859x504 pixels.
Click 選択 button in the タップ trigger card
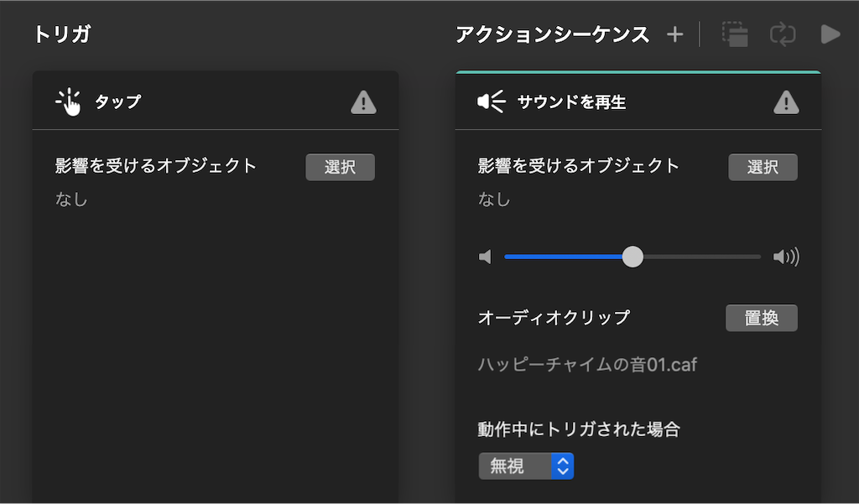pyautogui.click(x=341, y=167)
